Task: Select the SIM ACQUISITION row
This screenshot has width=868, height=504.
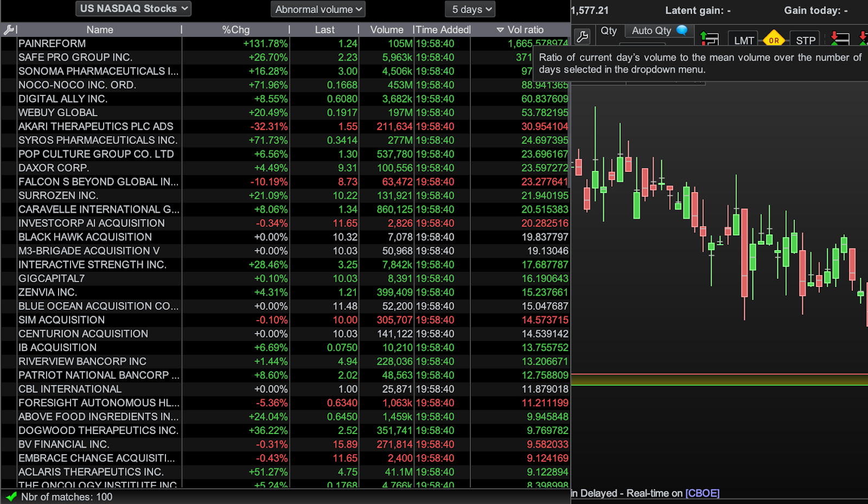Action: [285, 320]
